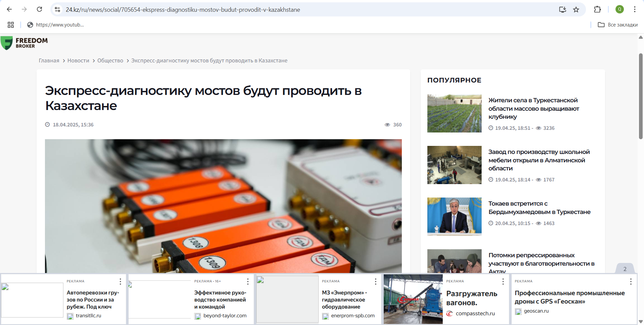Open the youtube bookmark shortcut
The height and width of the screenshot is (325, 644).
56,25
